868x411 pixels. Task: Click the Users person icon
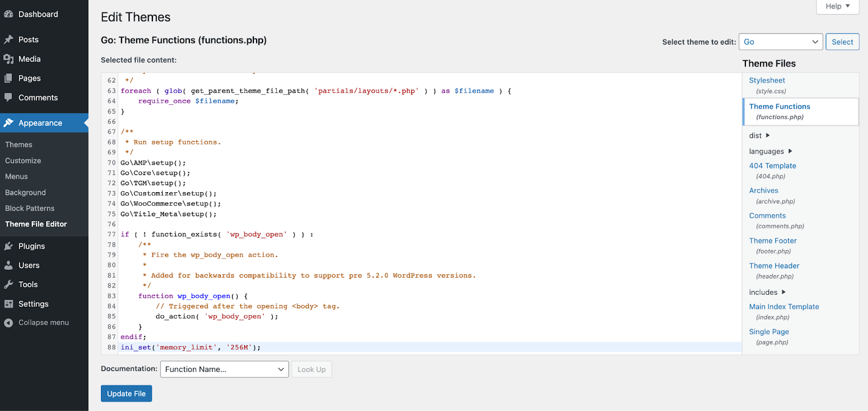(9, 265)
